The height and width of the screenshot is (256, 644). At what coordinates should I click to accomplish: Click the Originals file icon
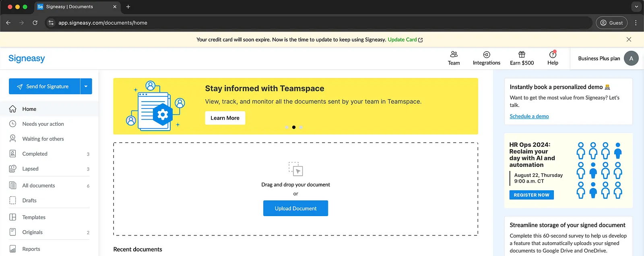pos(13,232)
